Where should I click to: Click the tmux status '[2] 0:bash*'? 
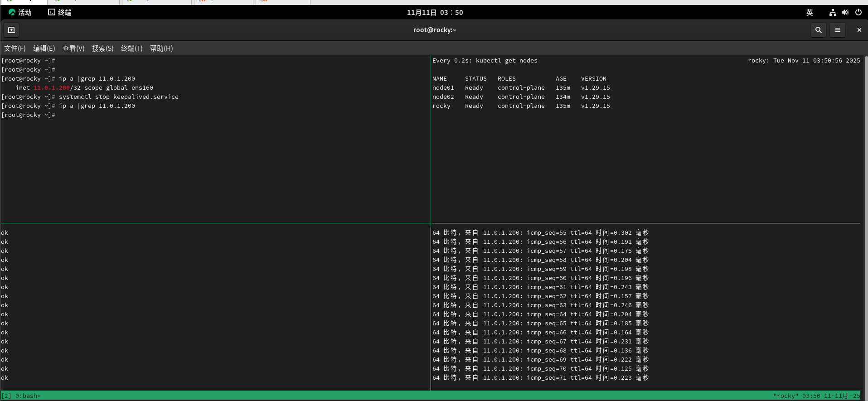pos(21,396)
